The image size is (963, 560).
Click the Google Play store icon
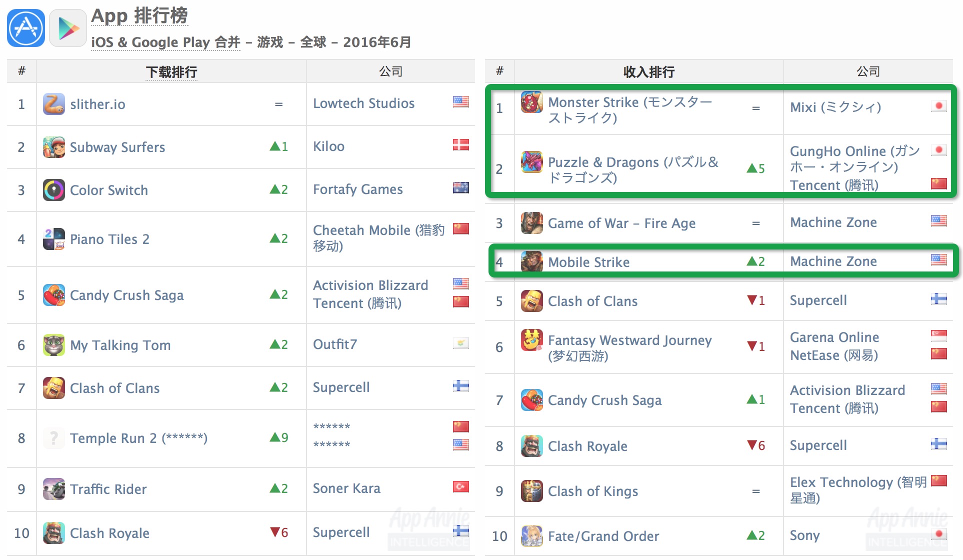click(68, 28)
